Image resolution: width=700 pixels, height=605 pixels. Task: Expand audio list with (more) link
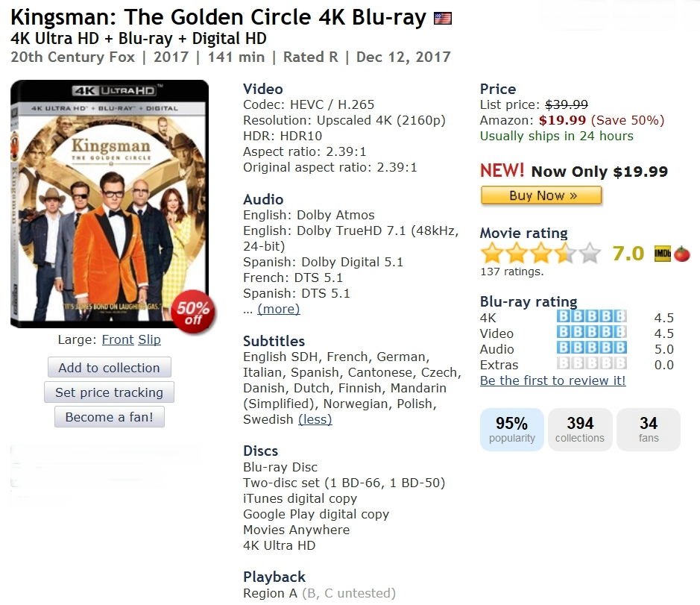coord(278,309)
